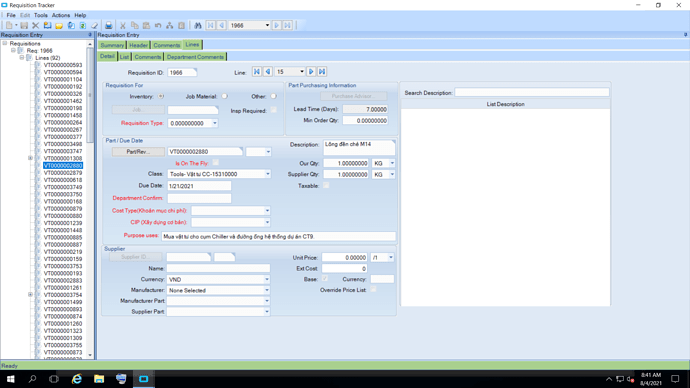Toggle the Insp Required checkbox

(273, 110)
